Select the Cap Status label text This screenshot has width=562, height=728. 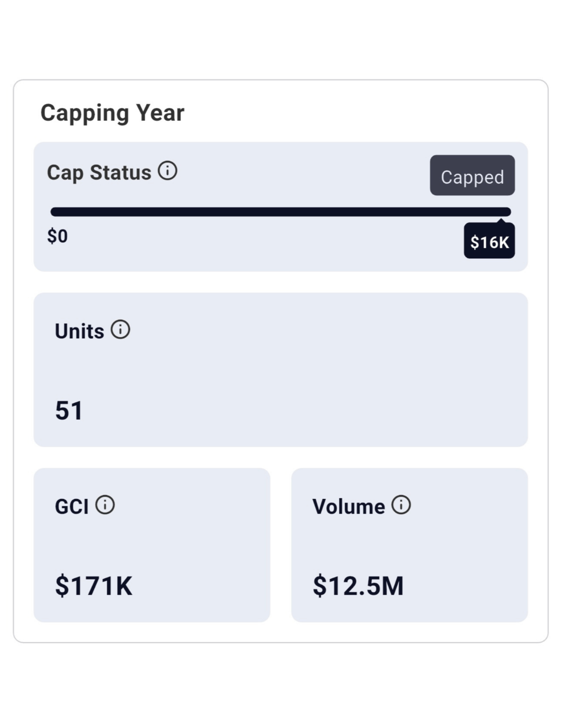(x=99, y=172)
